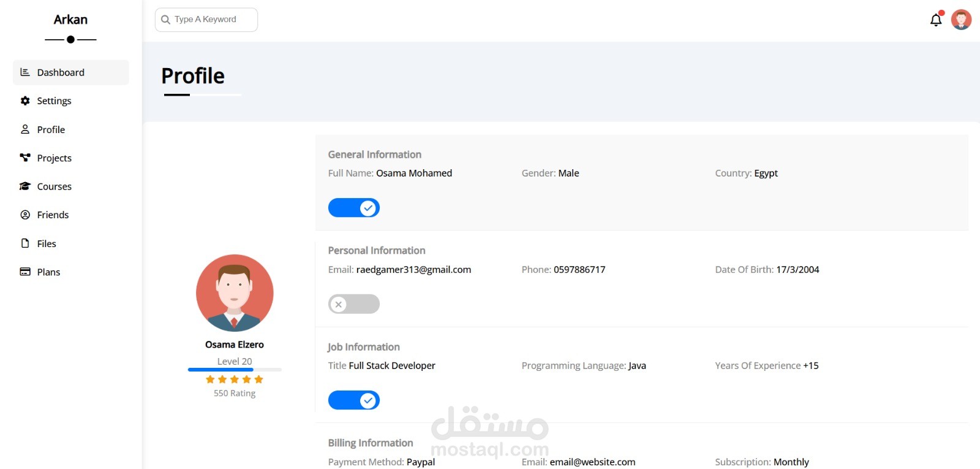Screen dimensions: 980x469
Task: Click the Country value Egypt
Action: [766, 173]
